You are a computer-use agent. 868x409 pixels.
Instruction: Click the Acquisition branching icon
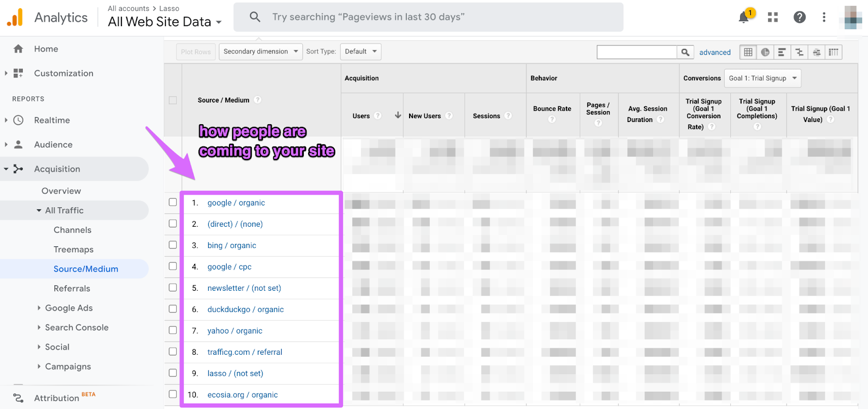coord(18,169)
